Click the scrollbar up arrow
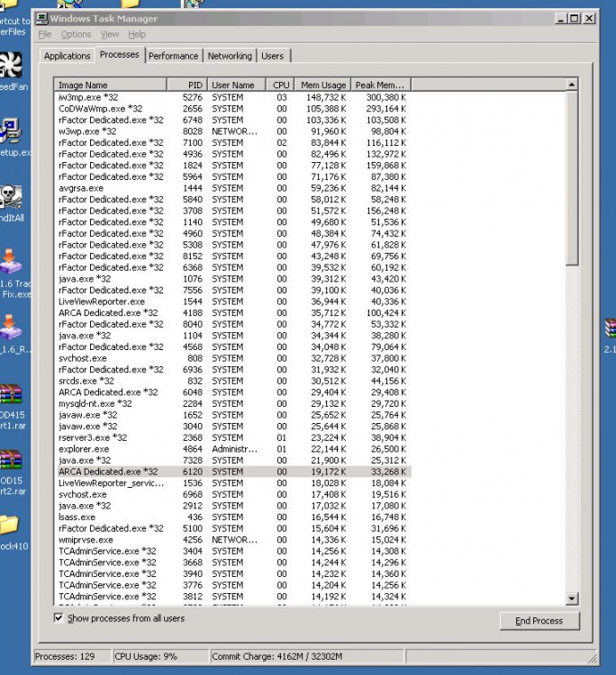616x675 pixels. point(572,85)
